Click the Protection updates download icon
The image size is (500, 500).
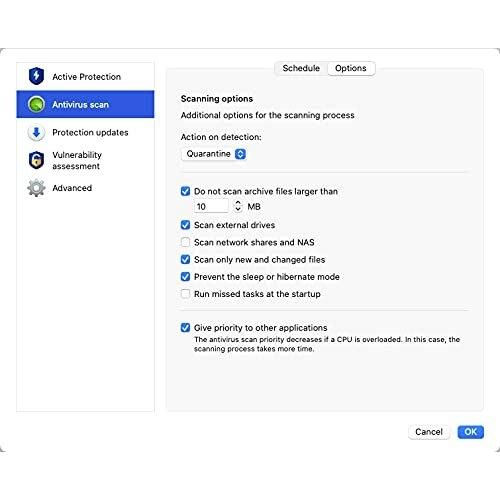coord(36,133)
